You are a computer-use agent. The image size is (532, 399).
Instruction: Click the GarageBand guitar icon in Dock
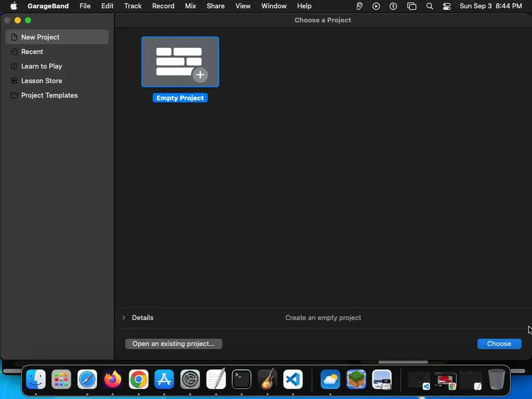pyautogui.click(x=268, y=379)
